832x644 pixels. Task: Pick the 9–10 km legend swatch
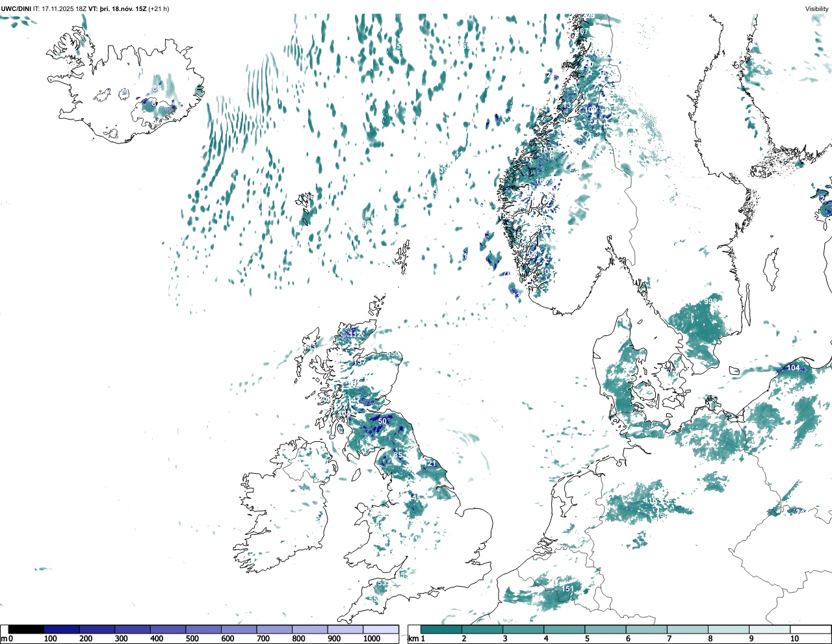click(x=770, y=629)
